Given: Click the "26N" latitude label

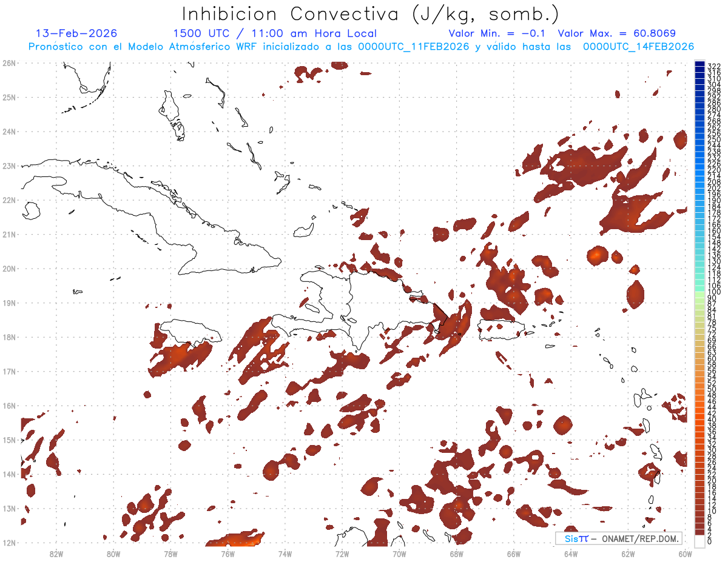Looking at the screenshot, I should click(9, 63).
